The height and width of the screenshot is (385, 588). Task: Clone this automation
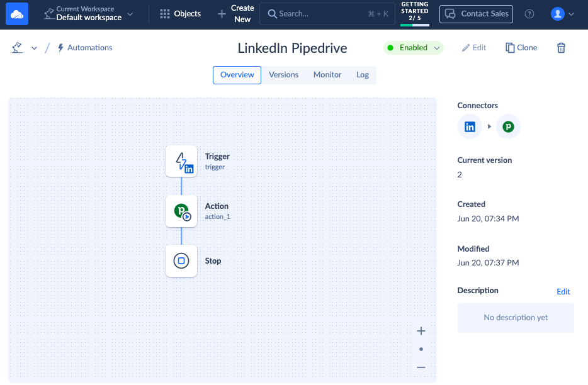(521, 48)
